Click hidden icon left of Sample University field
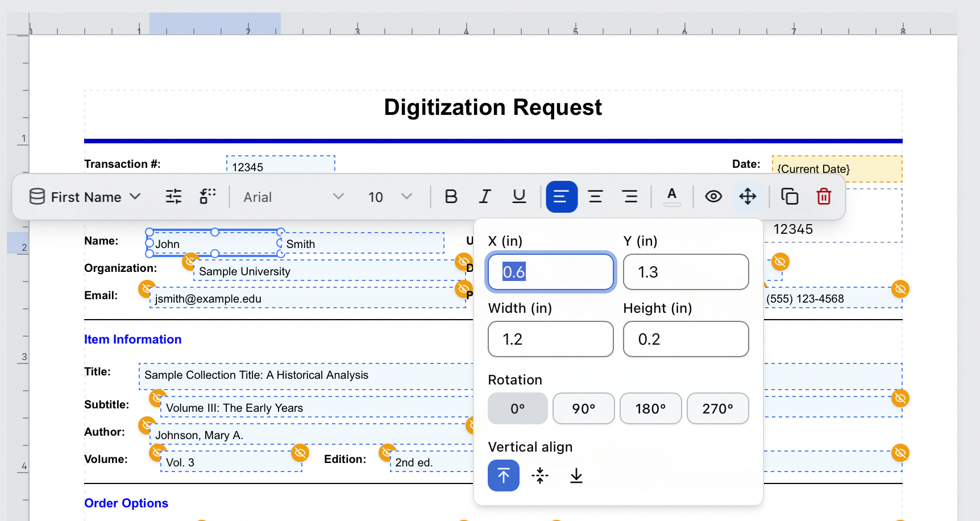 [x=190, y=262]
